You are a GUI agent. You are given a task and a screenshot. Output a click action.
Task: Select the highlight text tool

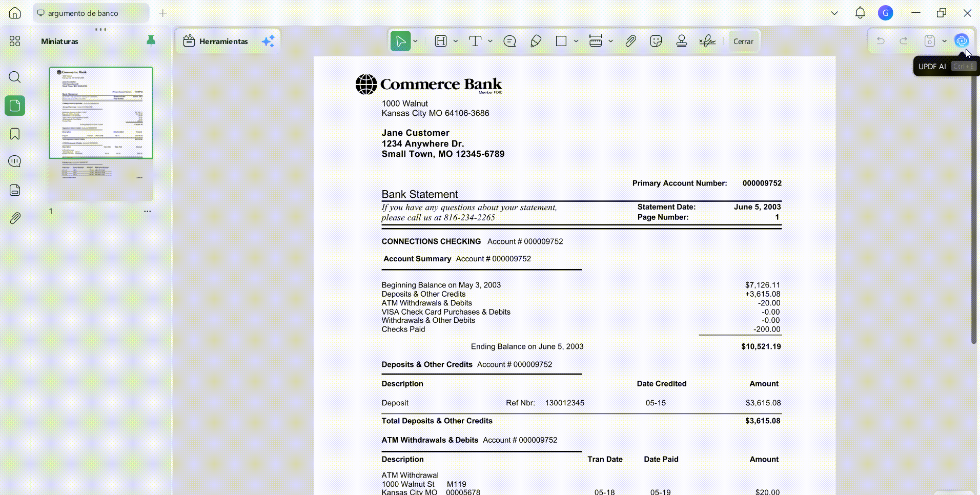[x=441, y=41]
